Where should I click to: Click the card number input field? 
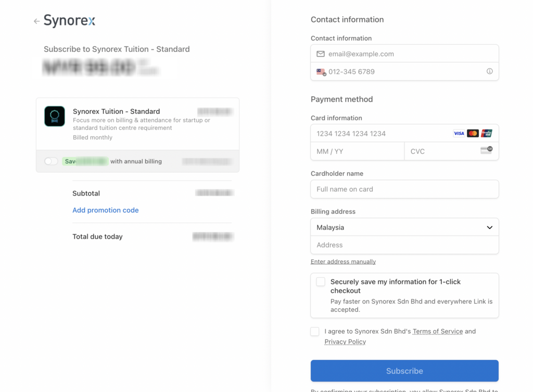404,134
